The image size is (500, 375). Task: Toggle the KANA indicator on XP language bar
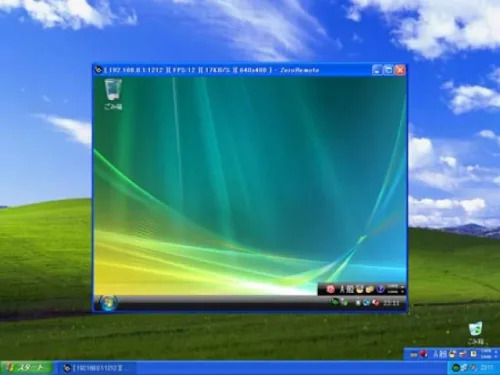pos(486,357)
